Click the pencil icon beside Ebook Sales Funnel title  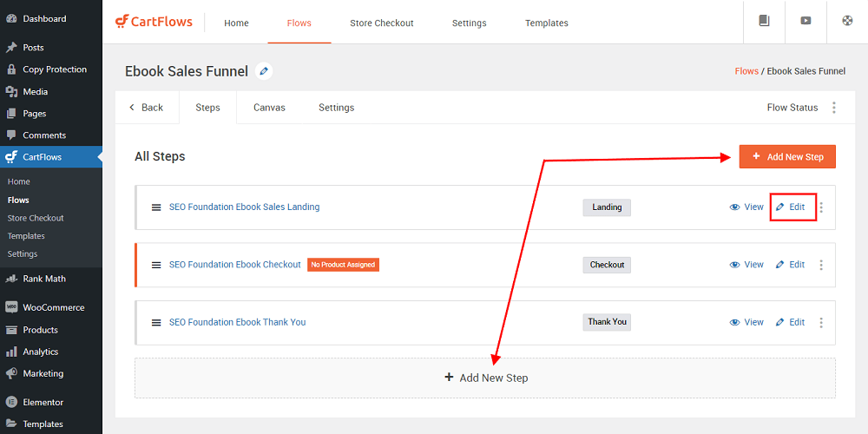[264, 71]
